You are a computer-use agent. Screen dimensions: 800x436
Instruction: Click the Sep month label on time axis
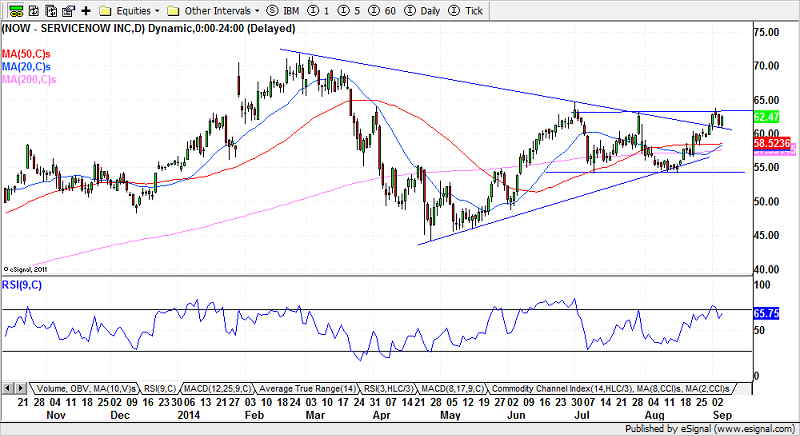[x=722, y=415]
